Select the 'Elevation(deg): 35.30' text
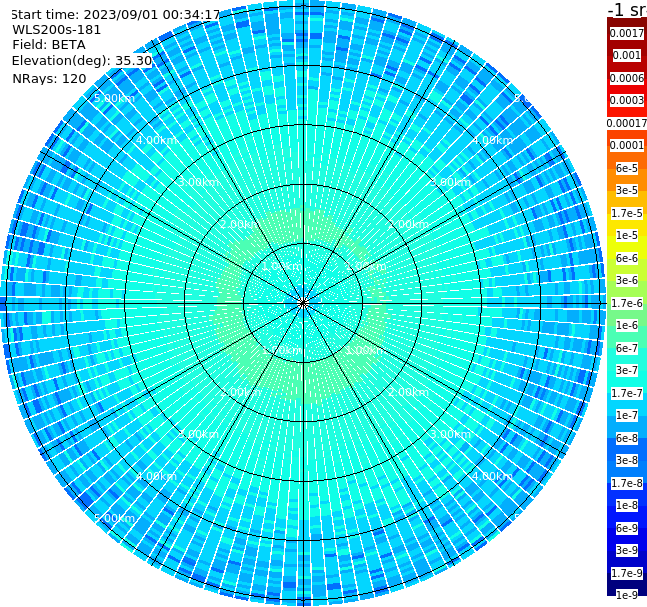The image size is (647, 607). [82, 61]
